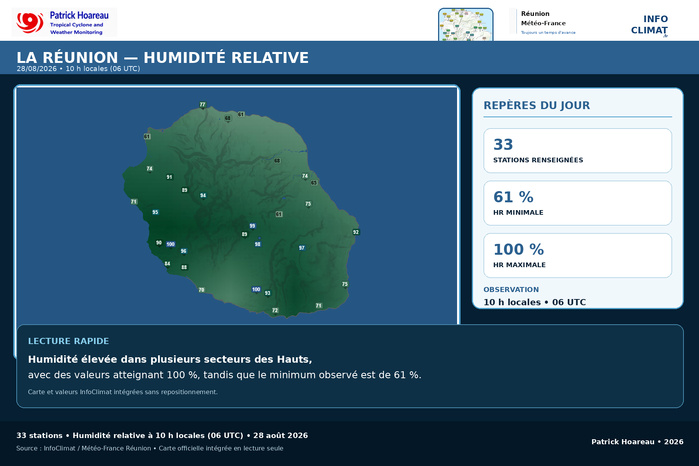The width and height of the screenshot is (699, 466).
Task: Click the REPÈRES DU JOUR heading
Action: click(x=537, y=105)
